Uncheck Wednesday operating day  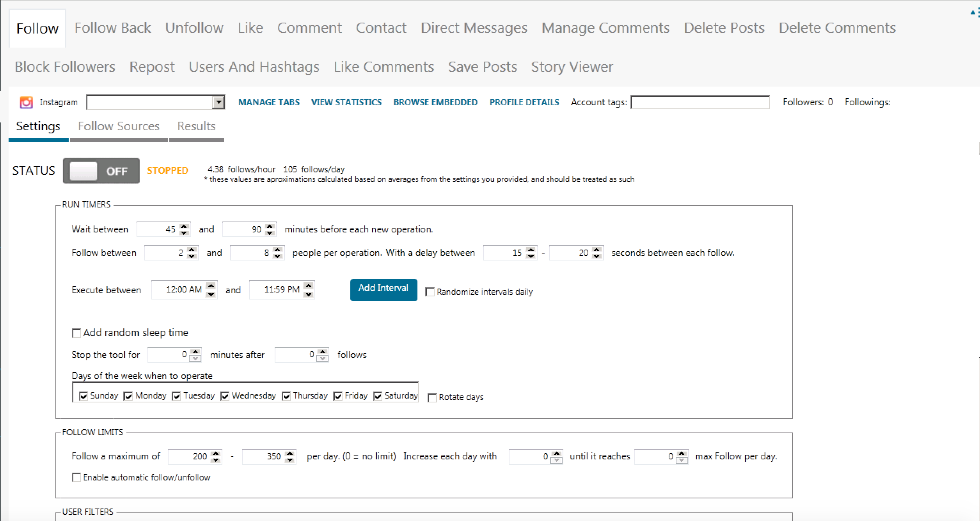(x=225, y=396)
